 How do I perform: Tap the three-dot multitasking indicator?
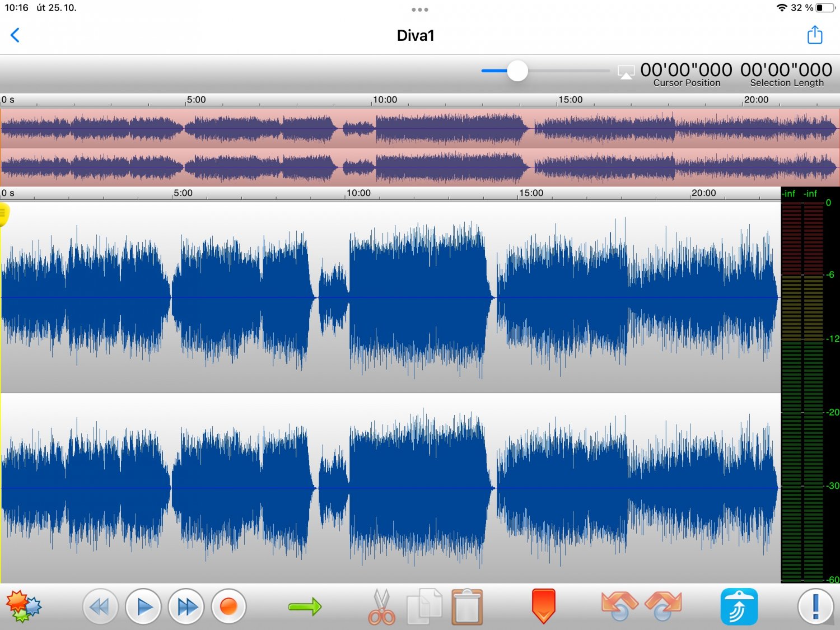[419, 10]
